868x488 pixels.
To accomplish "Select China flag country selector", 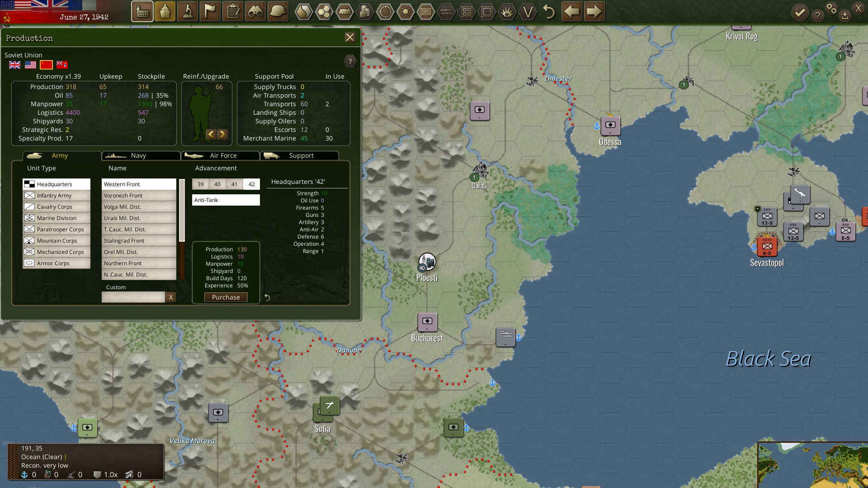I will click(x=46, y=65).
